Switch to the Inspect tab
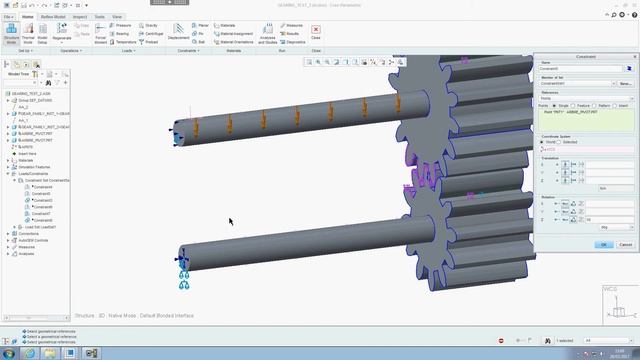Image resolution: width=640 pixels, height=360 pixels. [x=80, y=17]
